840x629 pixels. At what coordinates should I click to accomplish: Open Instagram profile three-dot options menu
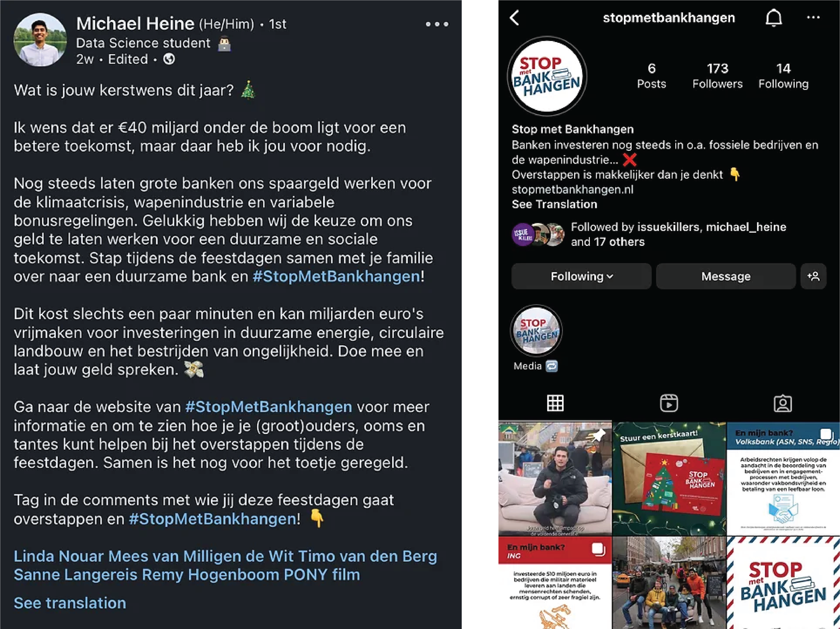(x=813, y=18)
